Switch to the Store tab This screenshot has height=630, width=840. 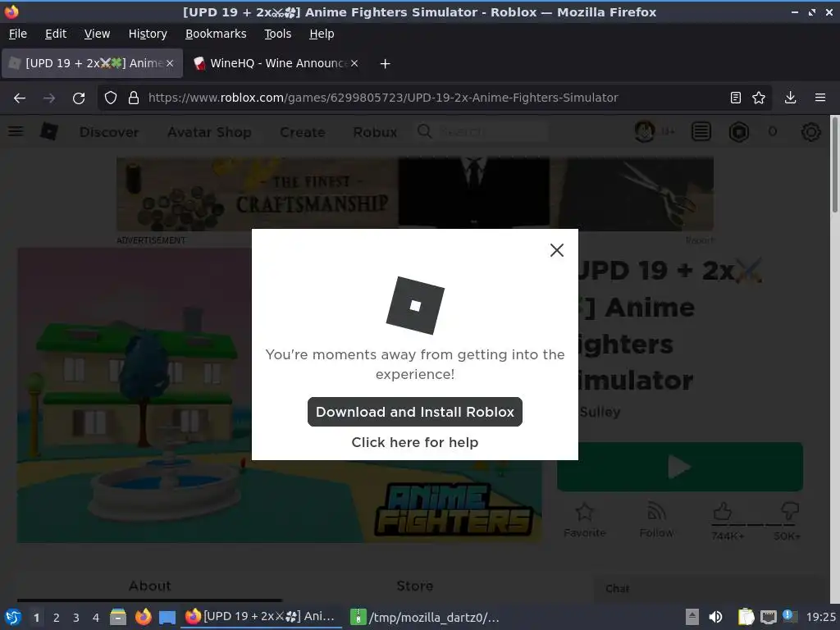(414, 586)
